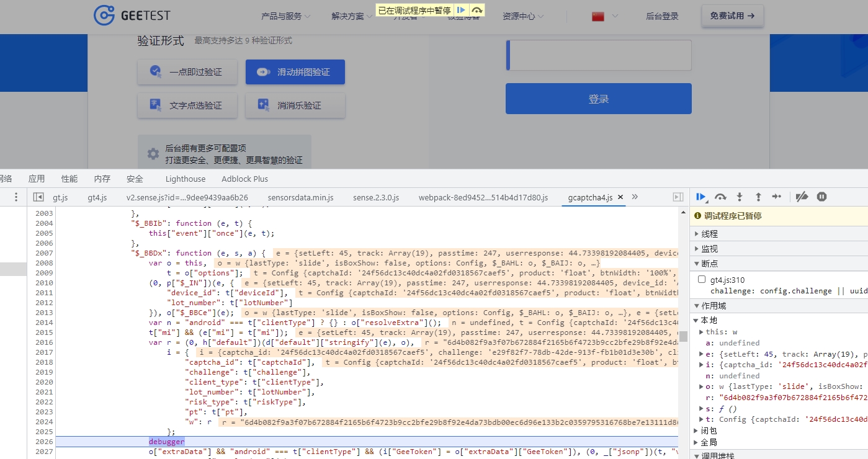Open the 内存 DevTools panel

101,179
